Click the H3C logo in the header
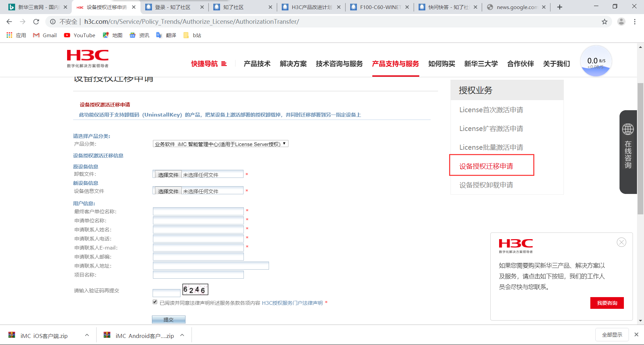Image resolution: width=644 pixels, height=345 pixels. pos(88,59)
